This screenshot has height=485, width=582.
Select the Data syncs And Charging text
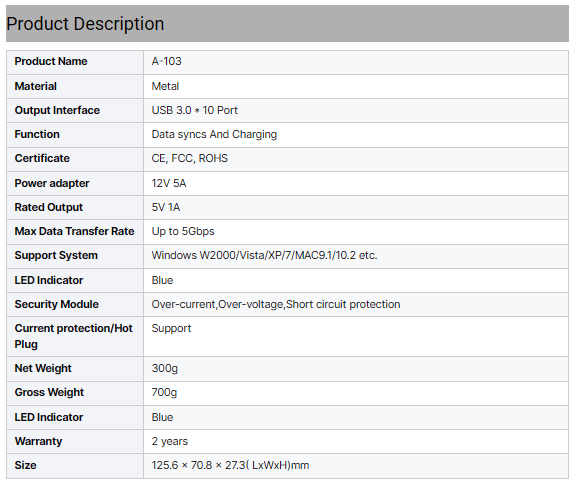coord(214,134)
